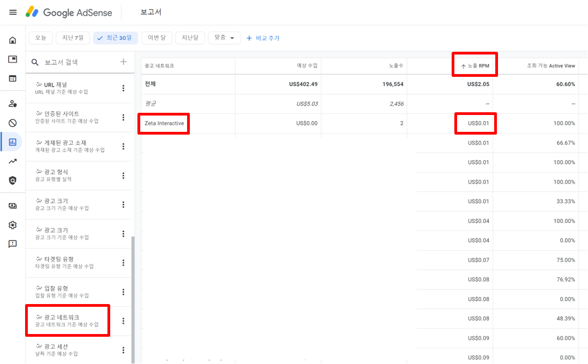Viewport: 588px width, 364px height.
Task: Open the Payments sidebar icon
Action: 13,205
